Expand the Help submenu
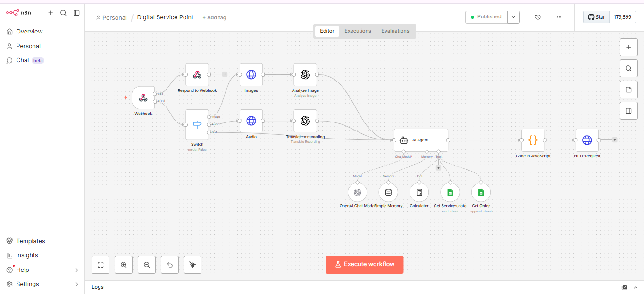644x294 pixels. (x=77, y=270)
